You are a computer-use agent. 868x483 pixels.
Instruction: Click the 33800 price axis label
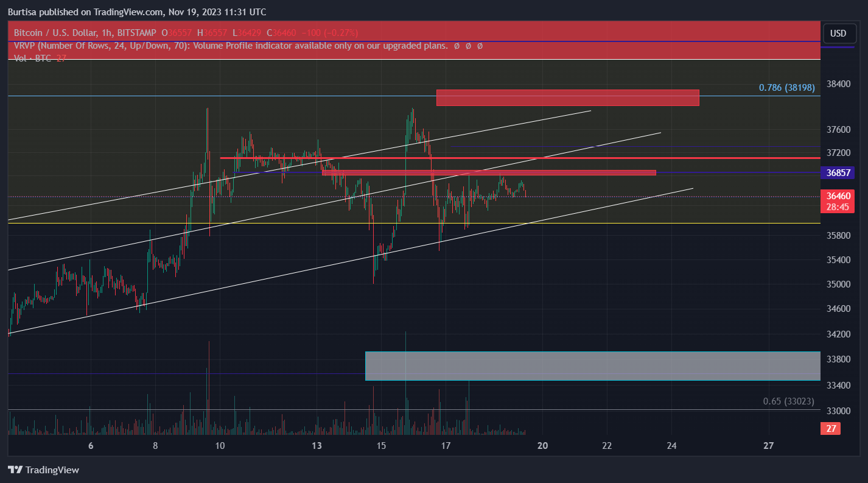point(839,359)
